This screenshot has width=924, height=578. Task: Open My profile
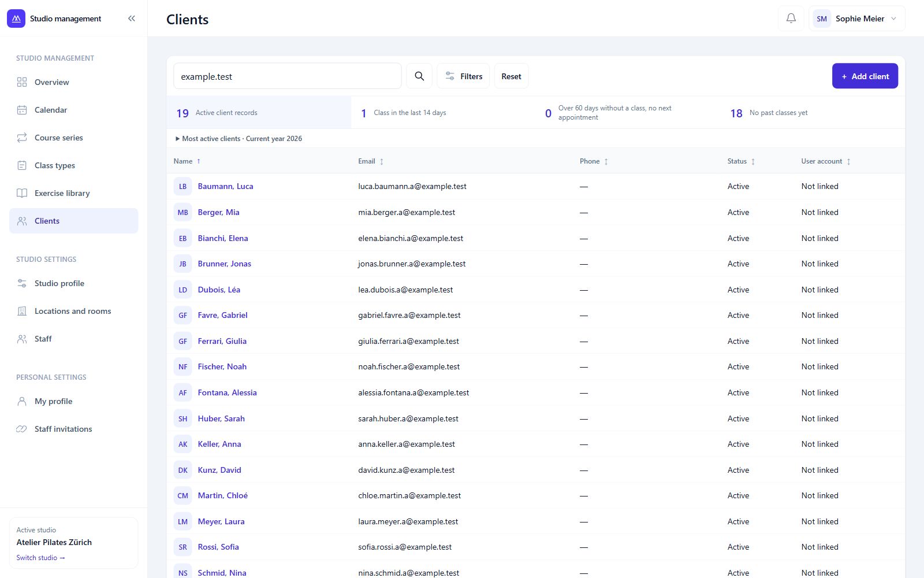tap(74, 401)
